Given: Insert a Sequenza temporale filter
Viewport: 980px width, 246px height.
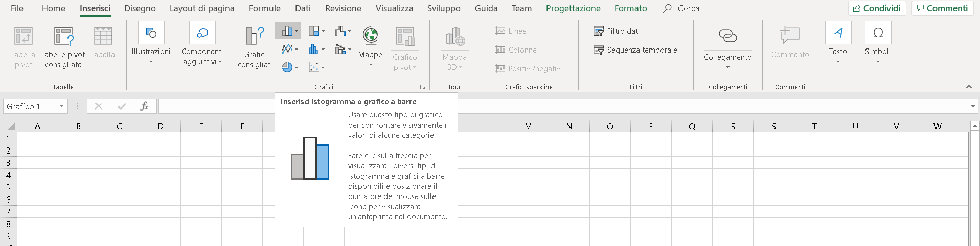Looking at the screenshot, I should [635, 50].
